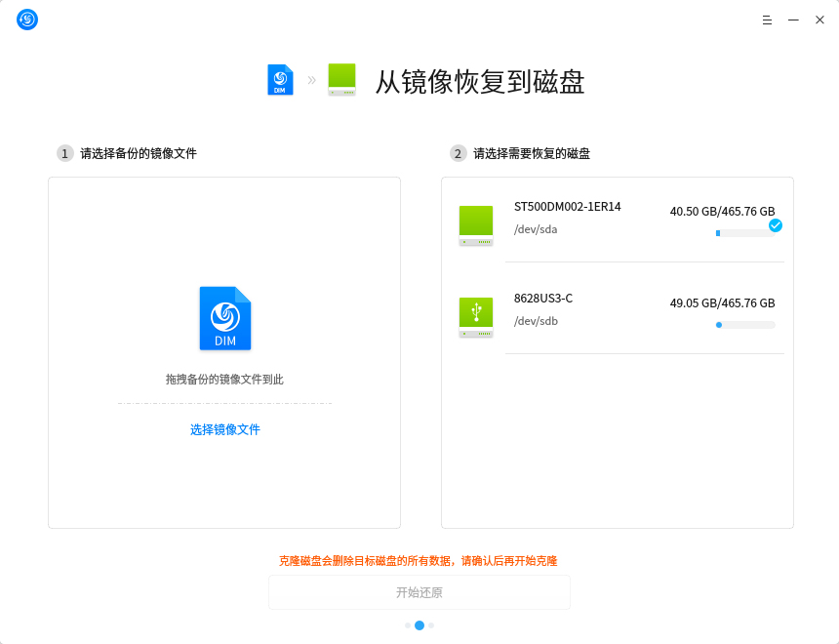Click the green disk icon in header
This screenshot has height=644, width=839.
(x=341, y=80)
